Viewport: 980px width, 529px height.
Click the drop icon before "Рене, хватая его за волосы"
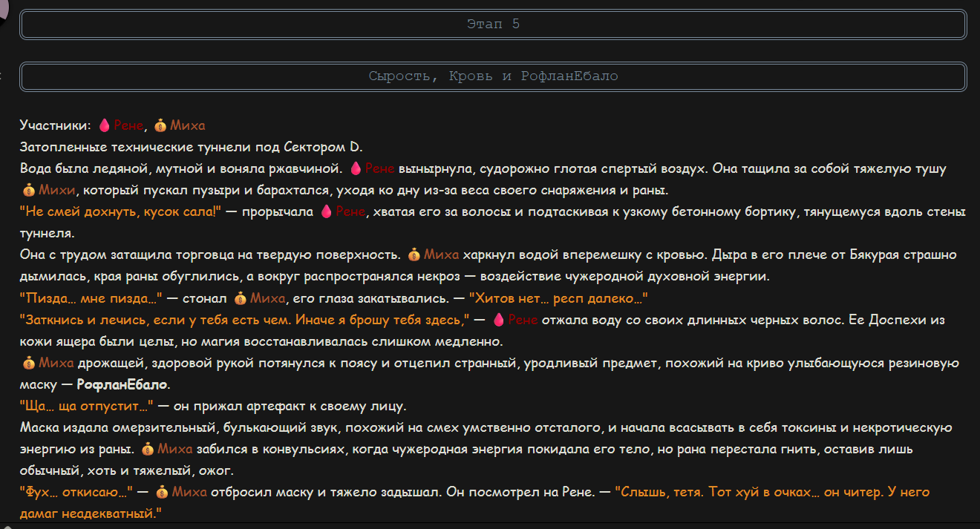click(x=326, y=211)
